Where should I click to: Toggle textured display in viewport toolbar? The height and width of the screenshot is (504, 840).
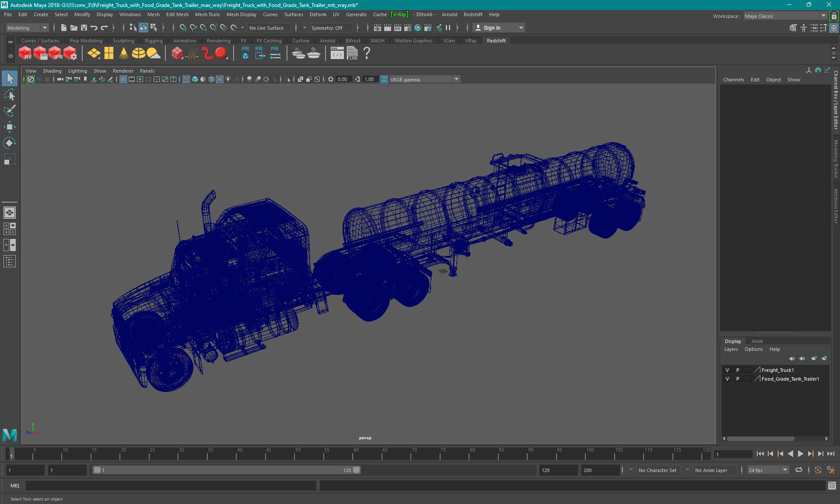click(220, 79)
